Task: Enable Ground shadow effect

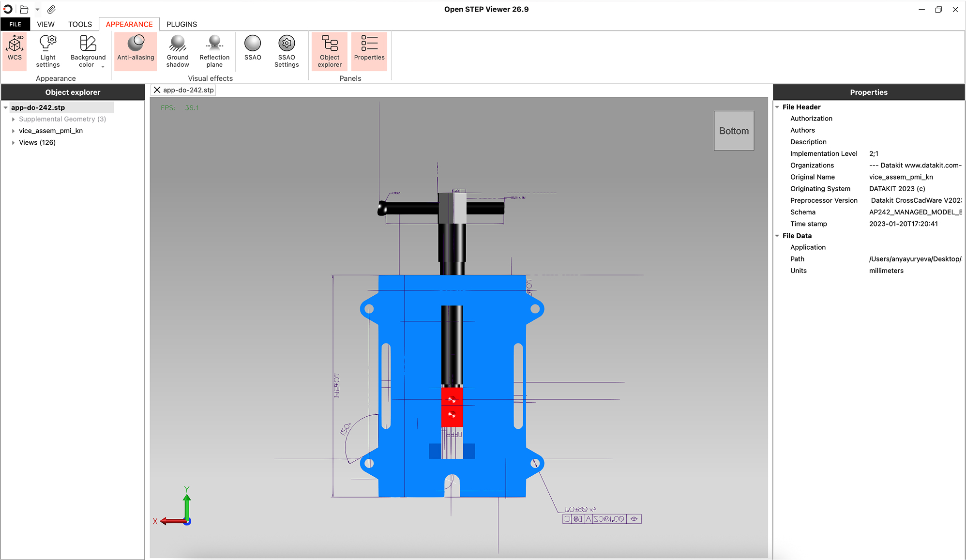Action: pyautogui.click(x=178, y=51)
